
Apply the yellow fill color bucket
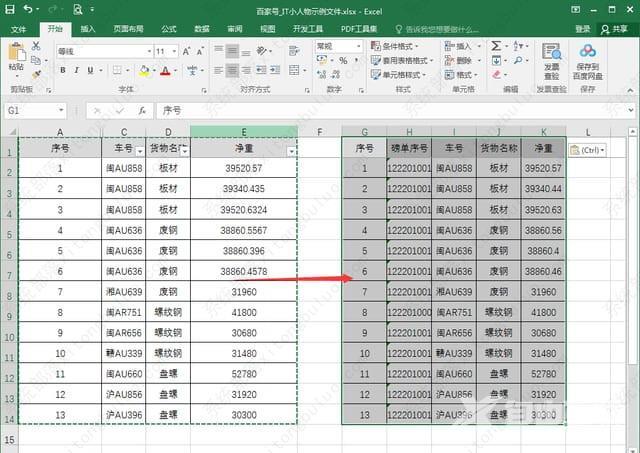[x=144, y=71]
